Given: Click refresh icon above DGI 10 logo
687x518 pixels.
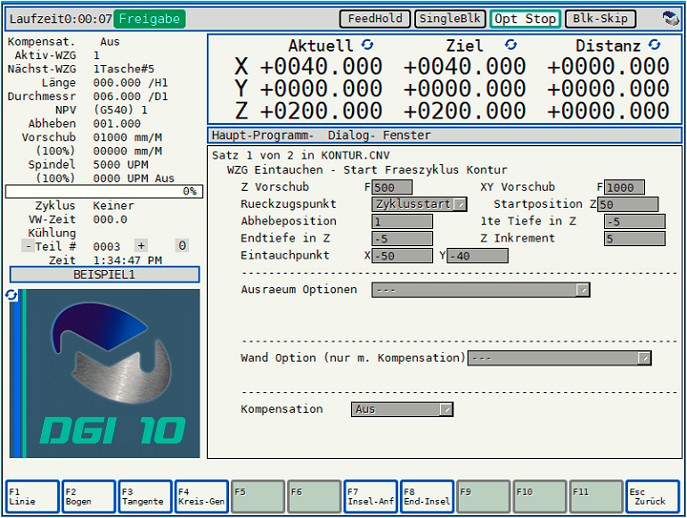Looking at the screenshot, I should click(11, 295).
